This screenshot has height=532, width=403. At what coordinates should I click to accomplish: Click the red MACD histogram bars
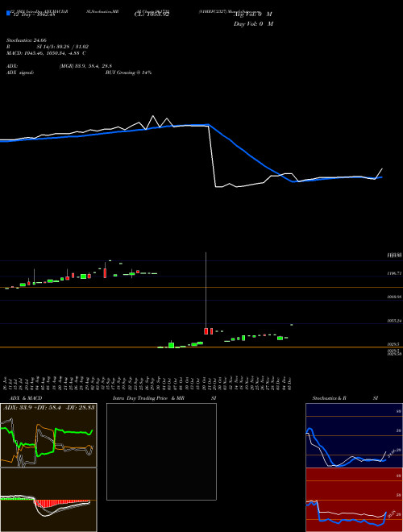(x=61, y=503)
